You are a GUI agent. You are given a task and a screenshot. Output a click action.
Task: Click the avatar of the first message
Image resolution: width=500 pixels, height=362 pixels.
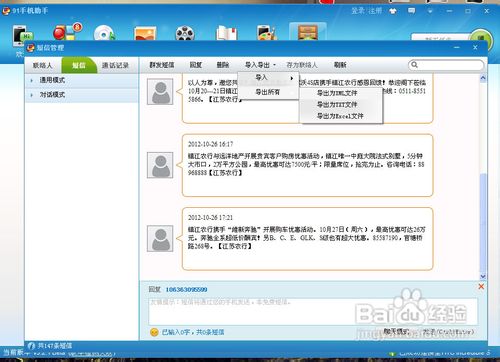coord(160,92)
